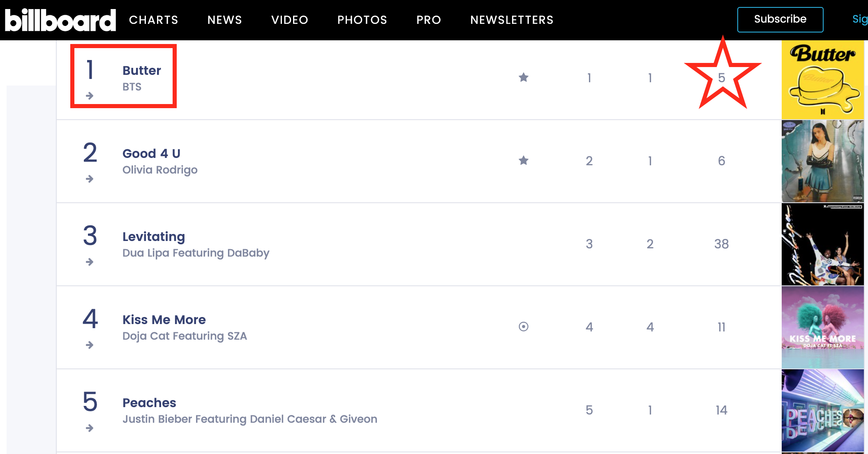
Task: Open the Peaches song title
Action: [x=149, y=403]
